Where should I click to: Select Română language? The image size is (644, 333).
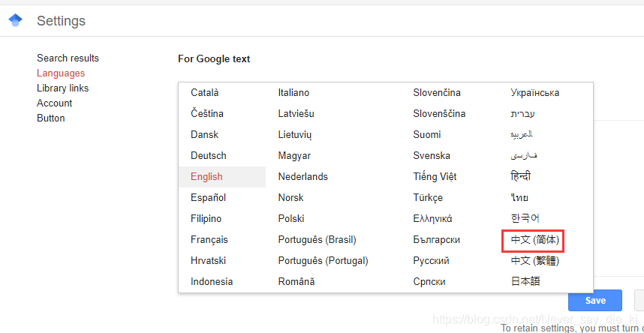coord(296,282)
